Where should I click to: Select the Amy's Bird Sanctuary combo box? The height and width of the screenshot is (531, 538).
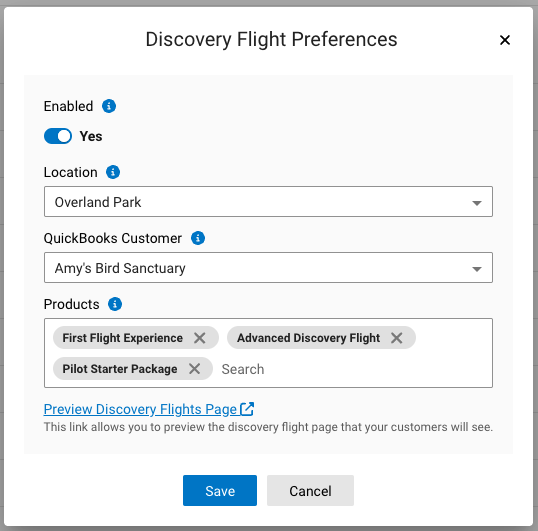tap(268, 268)
